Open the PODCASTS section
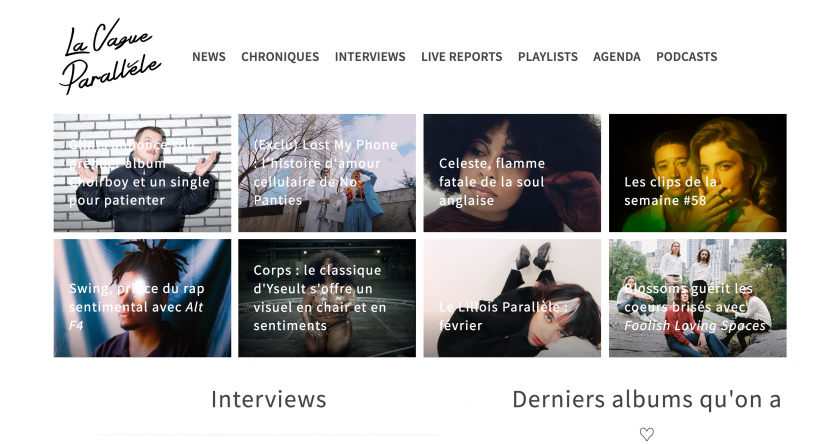840x444 pixels. pos(687,57)
